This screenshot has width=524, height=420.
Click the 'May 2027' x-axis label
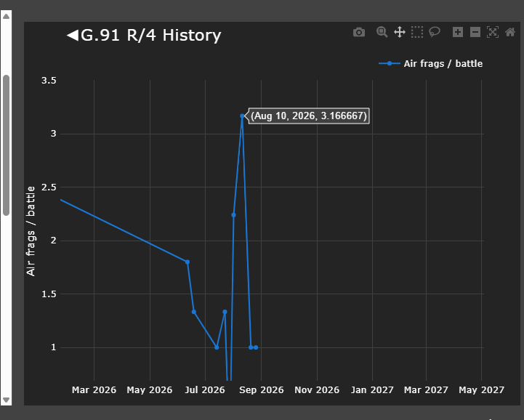pyautogui.click(x=481, y=390)
